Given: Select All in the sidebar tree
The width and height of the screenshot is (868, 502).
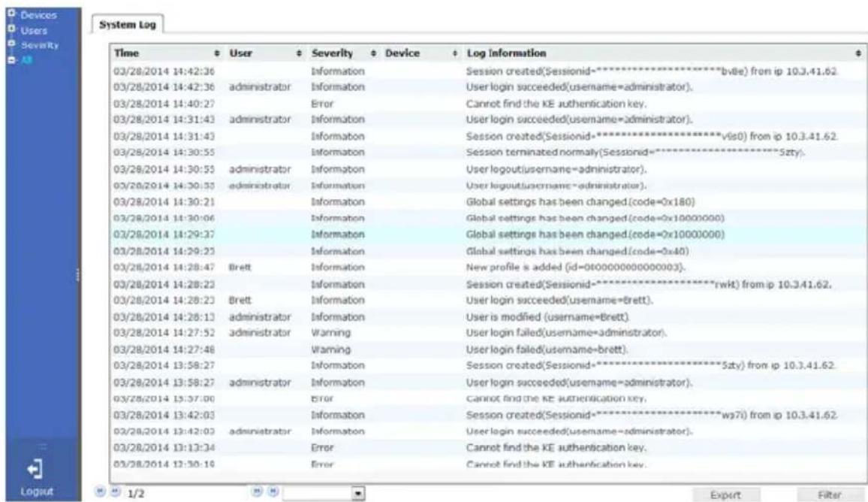Looking at the screenshot, I should pyautogui.click(x=26, y=59).
